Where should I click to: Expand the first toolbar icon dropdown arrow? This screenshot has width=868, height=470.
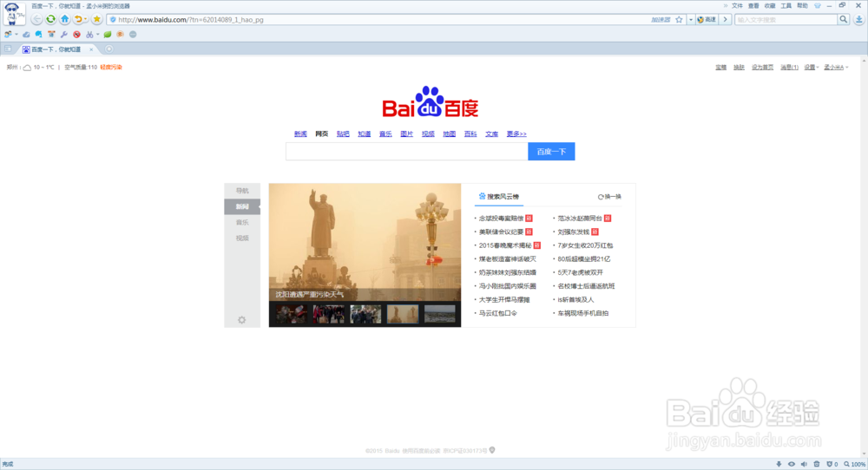(16, 35)
